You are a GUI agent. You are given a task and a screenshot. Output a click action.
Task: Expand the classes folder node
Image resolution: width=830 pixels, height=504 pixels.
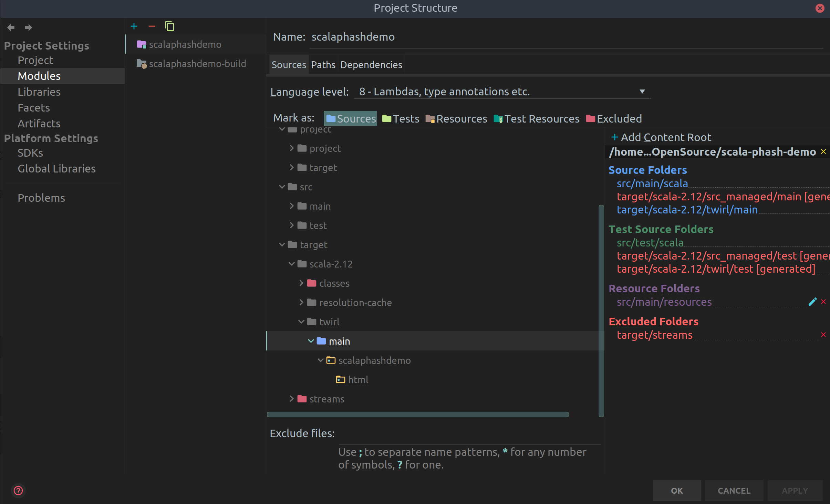pos(301,283)
